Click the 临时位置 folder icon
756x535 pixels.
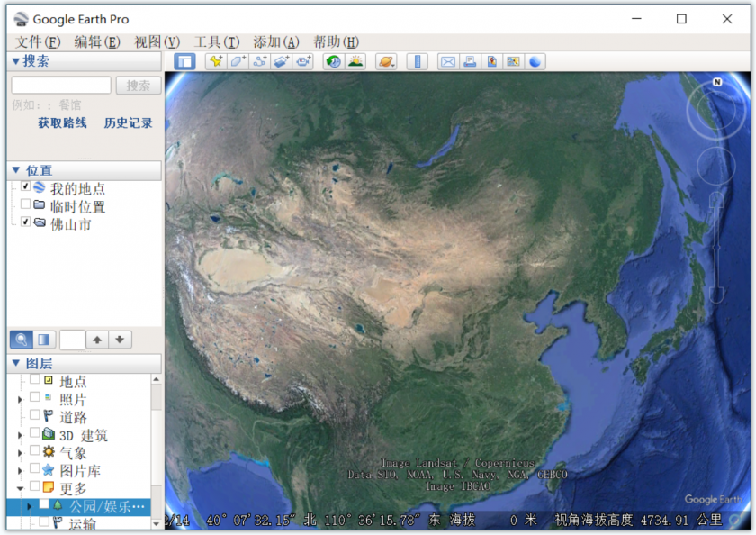click(x=40, y=204)
